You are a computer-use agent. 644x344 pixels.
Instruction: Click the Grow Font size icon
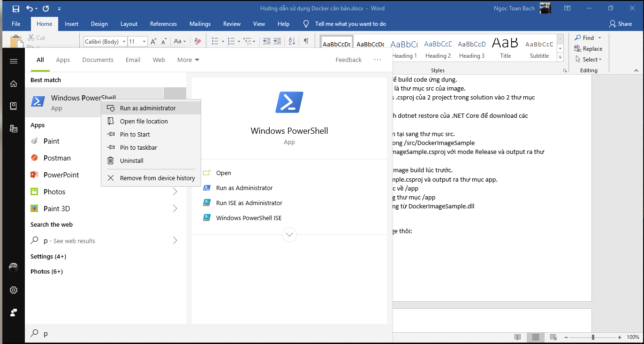pos(153,41)
